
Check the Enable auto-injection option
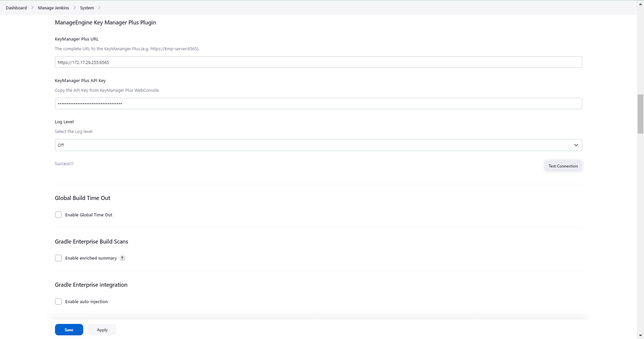[58, 301]
